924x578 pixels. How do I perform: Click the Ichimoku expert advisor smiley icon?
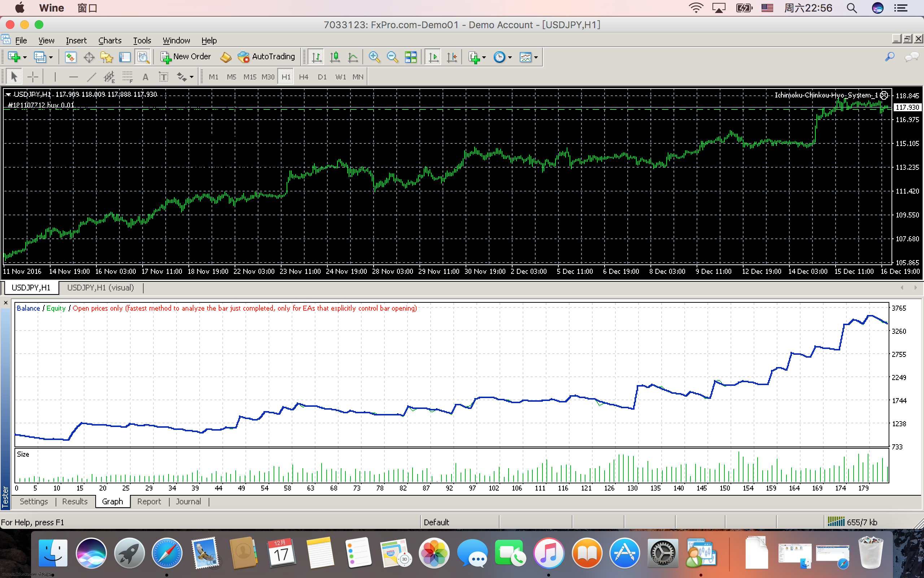click(x=884, y=95)
